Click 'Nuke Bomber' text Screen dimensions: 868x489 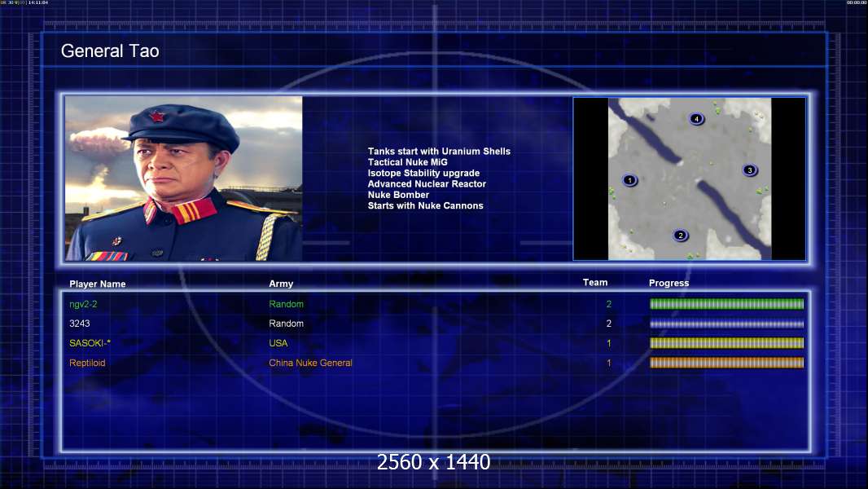pos(398,195)
